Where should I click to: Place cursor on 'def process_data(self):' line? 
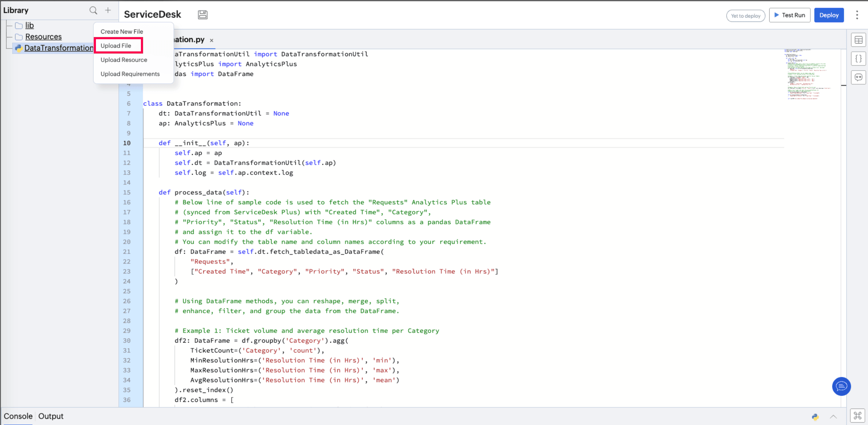click(x=204, y=192)
